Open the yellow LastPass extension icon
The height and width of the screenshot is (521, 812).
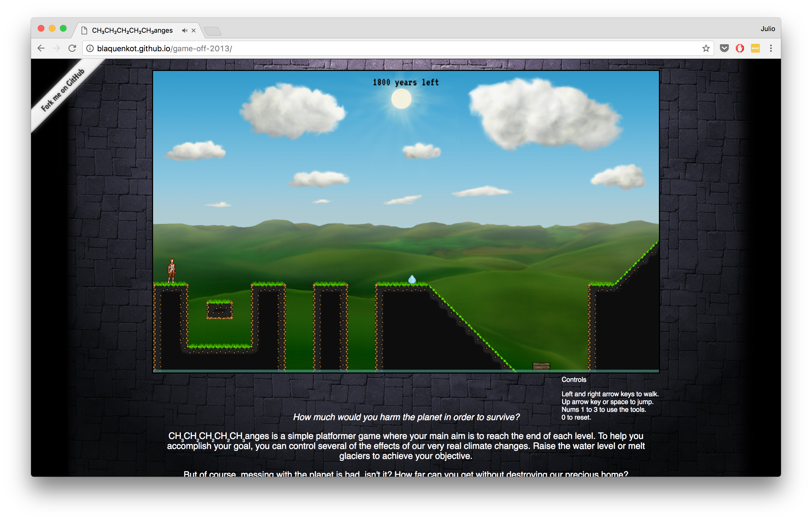click(755, 48)
